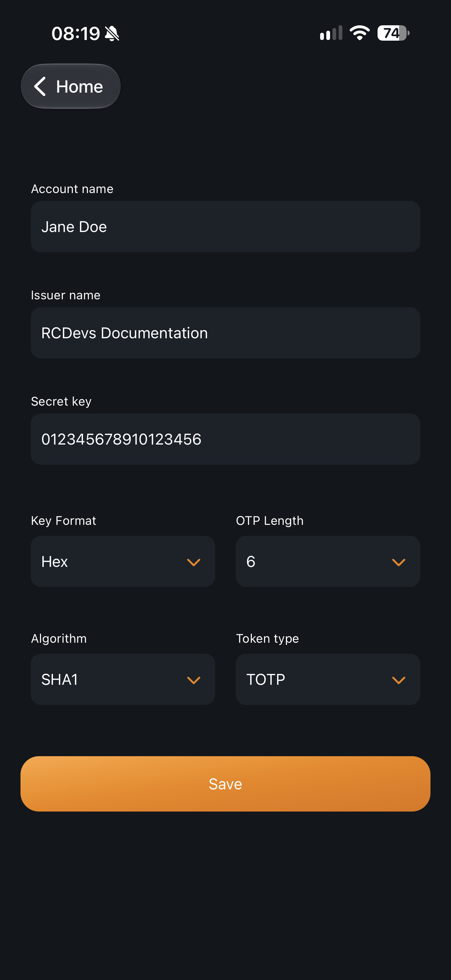This screenshot has height=980, width=451.
Task: Focus the Secret key input field
Action: tap(225, 439)
